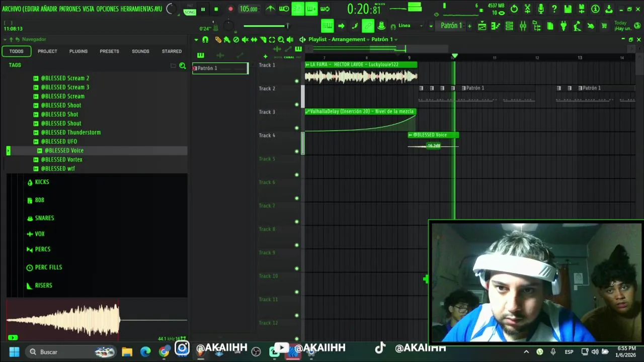Viewport: 644px width, 362px height.
Task: Select the Playback speaker tool in Playlist
Action: [290, 40]
